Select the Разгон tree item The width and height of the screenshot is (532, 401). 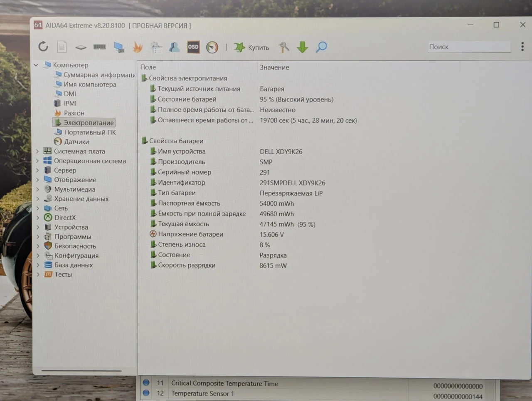[69, 113]
